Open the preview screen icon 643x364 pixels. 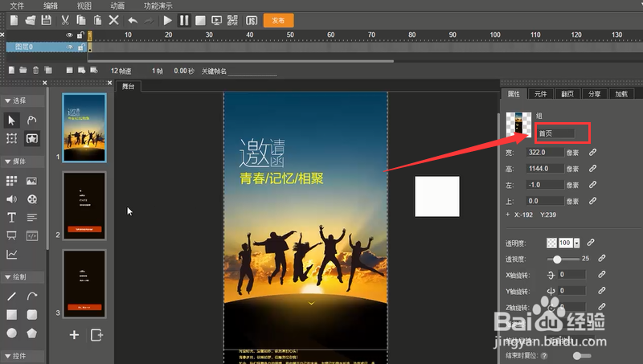(x=216, y=20)
